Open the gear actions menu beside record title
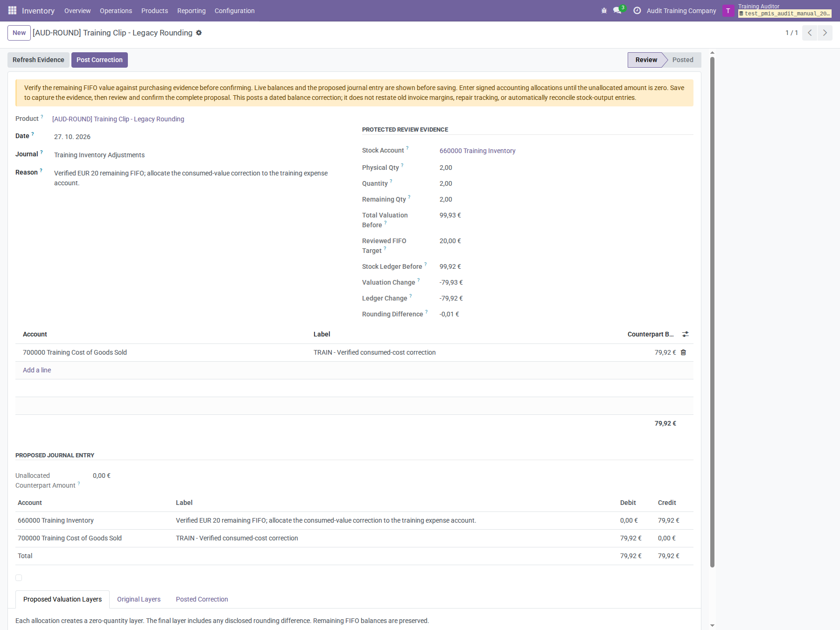 point(199,33)
